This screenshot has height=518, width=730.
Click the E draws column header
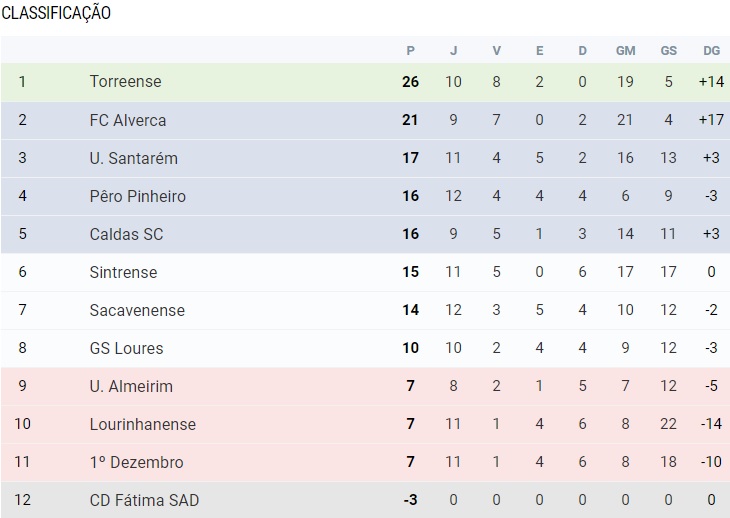point(540,51)
